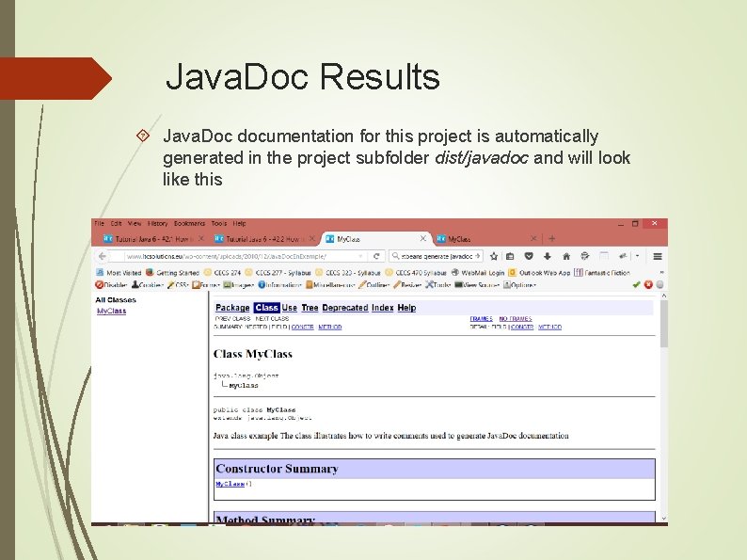Go to the Home page icon
The image size is (747, 560).
(566, 256)
